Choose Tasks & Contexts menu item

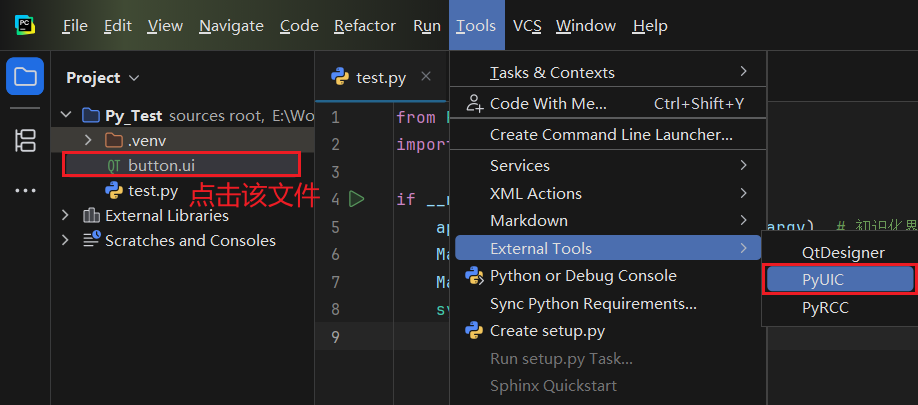[608, 73]
